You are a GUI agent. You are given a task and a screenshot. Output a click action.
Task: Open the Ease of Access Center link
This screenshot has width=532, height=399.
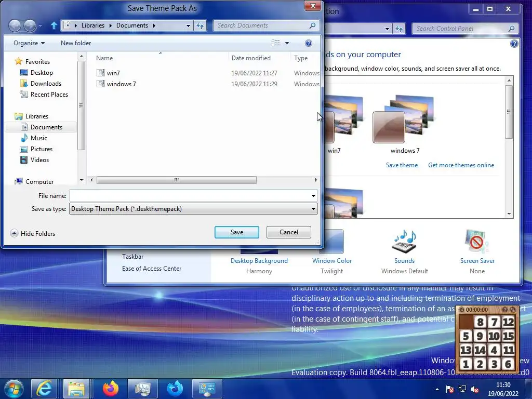[152, 269]
